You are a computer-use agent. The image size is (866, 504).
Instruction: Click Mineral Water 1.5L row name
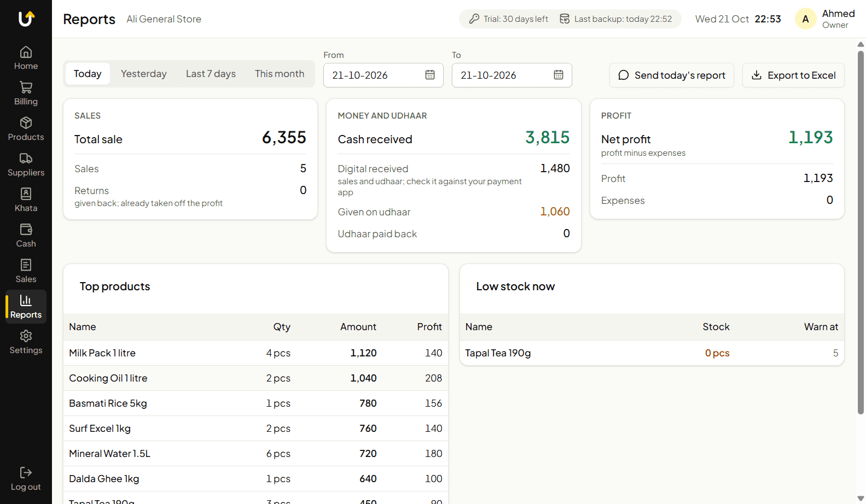click(109, 454)
